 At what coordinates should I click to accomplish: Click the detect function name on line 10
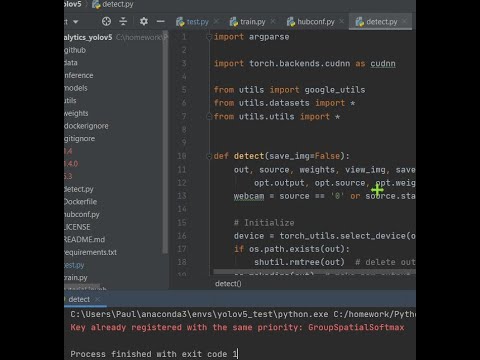(249, 156)
